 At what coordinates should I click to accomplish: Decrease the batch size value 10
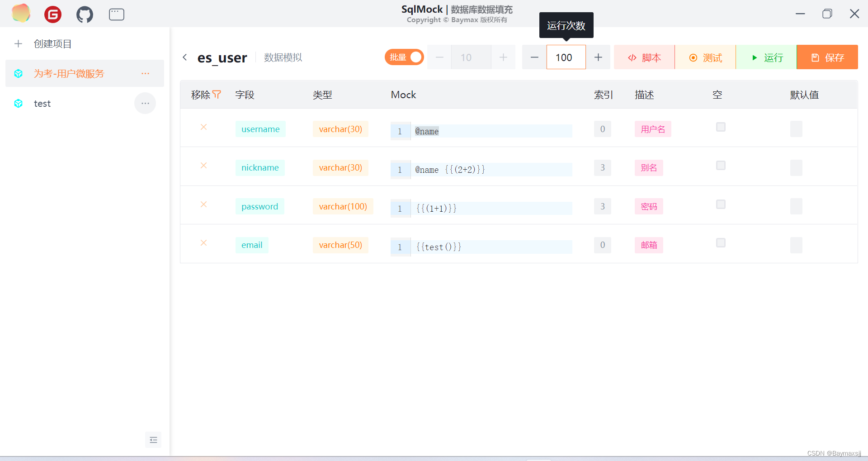click(439, 57)
